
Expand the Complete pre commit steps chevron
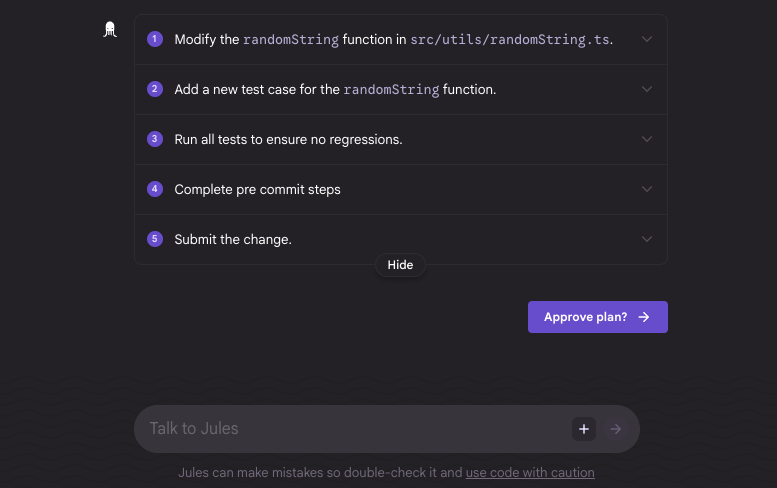(x=647, y=189)
